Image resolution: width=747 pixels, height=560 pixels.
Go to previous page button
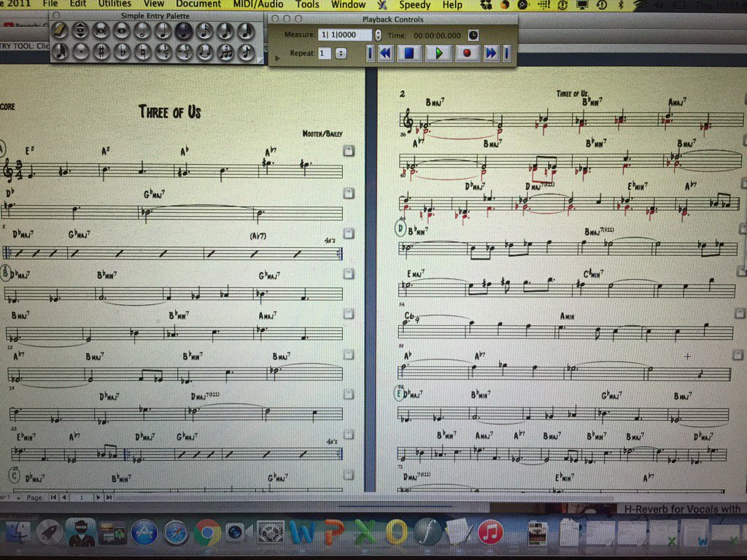64,497
